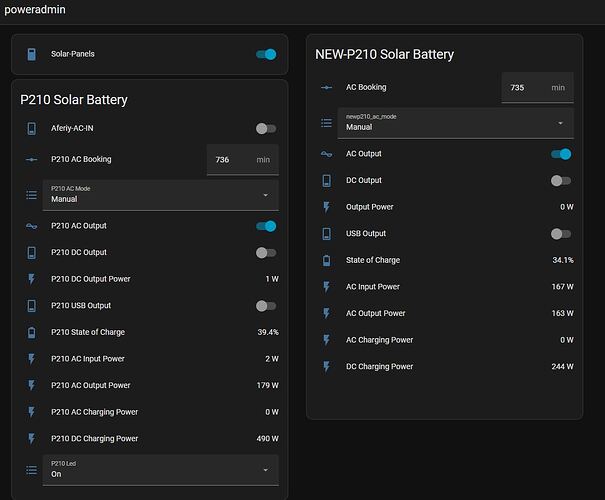Open NEW-P210 State of Charge entry
605x500 pixels.
click(x=444, y=260)
